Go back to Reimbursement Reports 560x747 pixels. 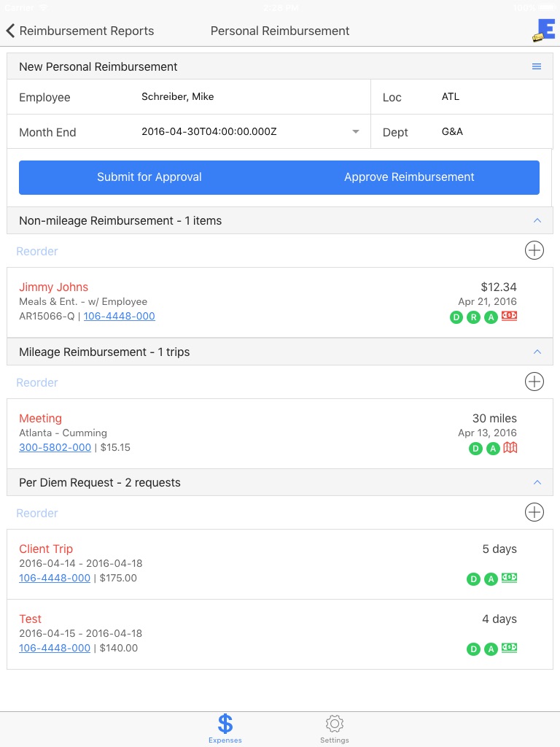80,31
